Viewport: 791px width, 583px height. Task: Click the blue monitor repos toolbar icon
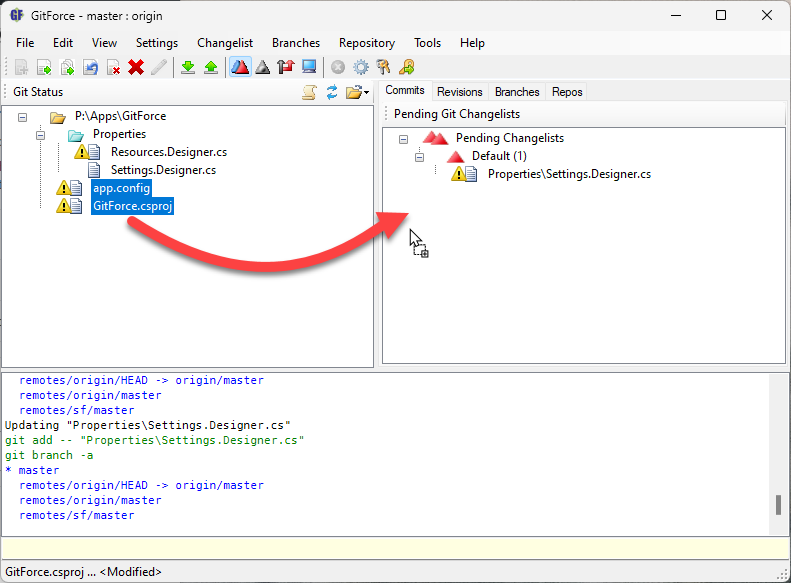pyautogui.click(x=309, y=67)
